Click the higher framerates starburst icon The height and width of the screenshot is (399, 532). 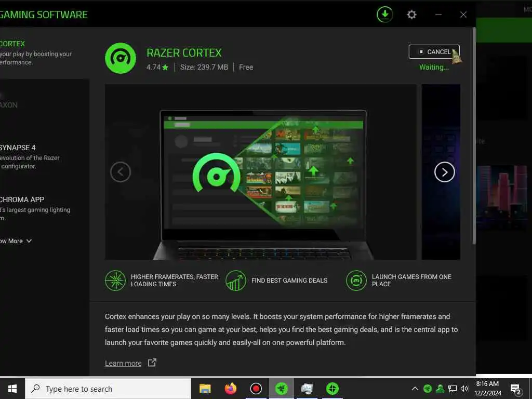coord(115,281)
